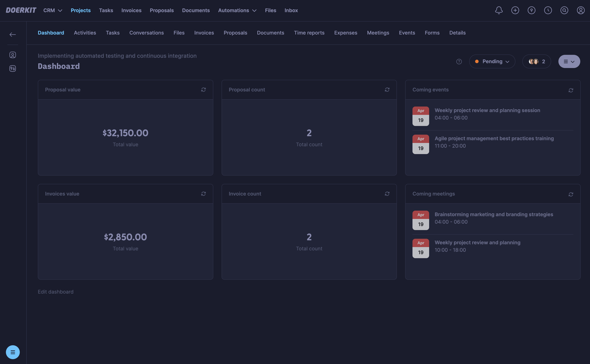
Task: Open Agile project management training event
Action: coord(494,138)
